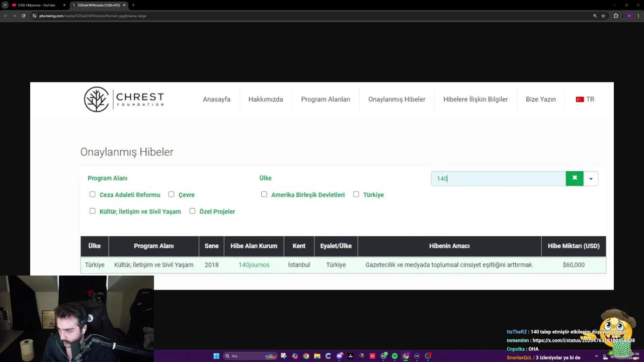Click the OBS icon in the taskbar

click(428, 356)
